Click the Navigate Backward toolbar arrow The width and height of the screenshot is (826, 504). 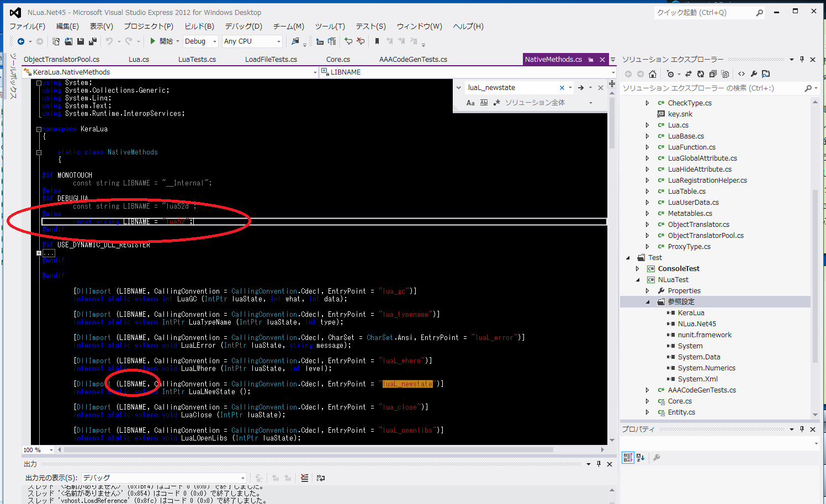[x=21, y=41]
